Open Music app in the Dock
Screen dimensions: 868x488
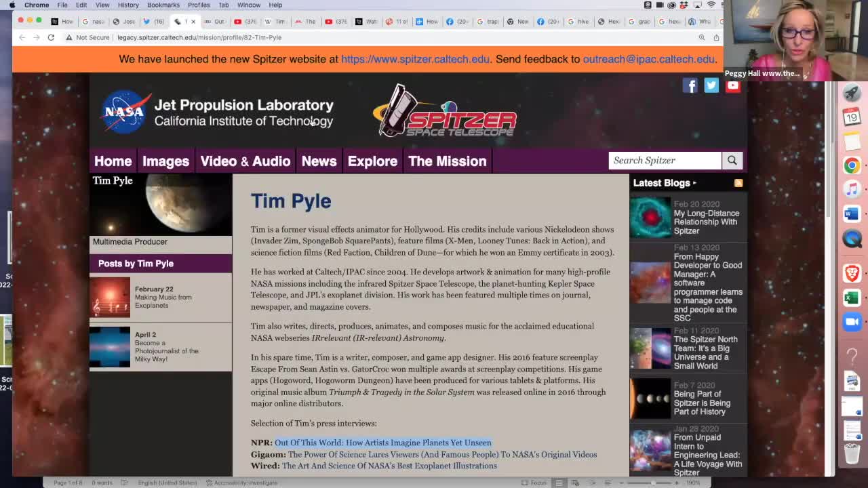[x=852, y=189]
